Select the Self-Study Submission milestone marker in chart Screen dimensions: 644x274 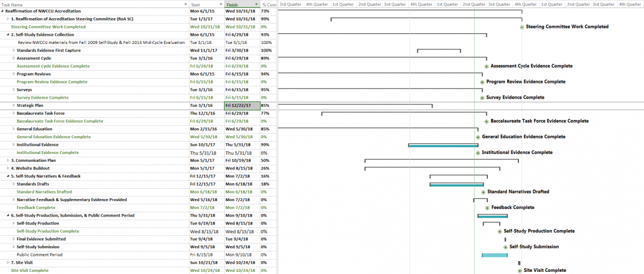click(x=506, y=247)
